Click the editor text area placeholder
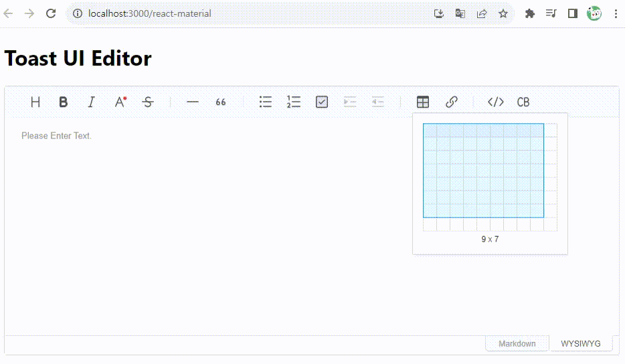This screenshot has height=364, width=625. pyautogui.click(x=57, y=136)
